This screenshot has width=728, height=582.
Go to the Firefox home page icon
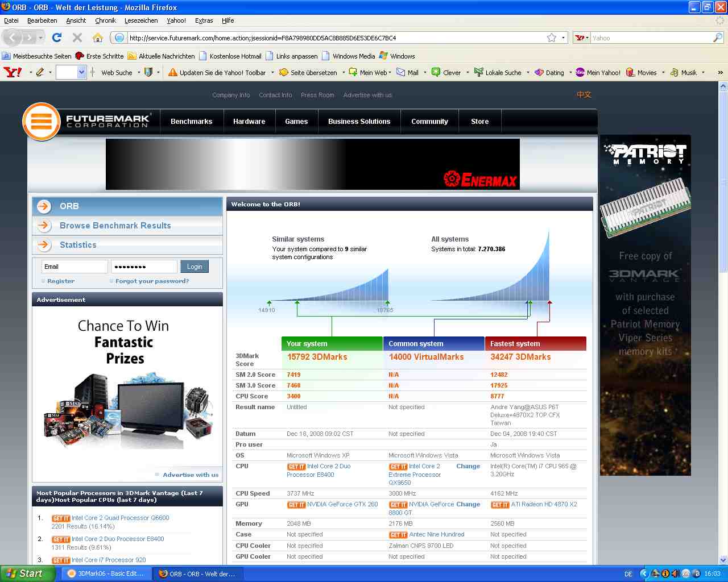point(98,38)
